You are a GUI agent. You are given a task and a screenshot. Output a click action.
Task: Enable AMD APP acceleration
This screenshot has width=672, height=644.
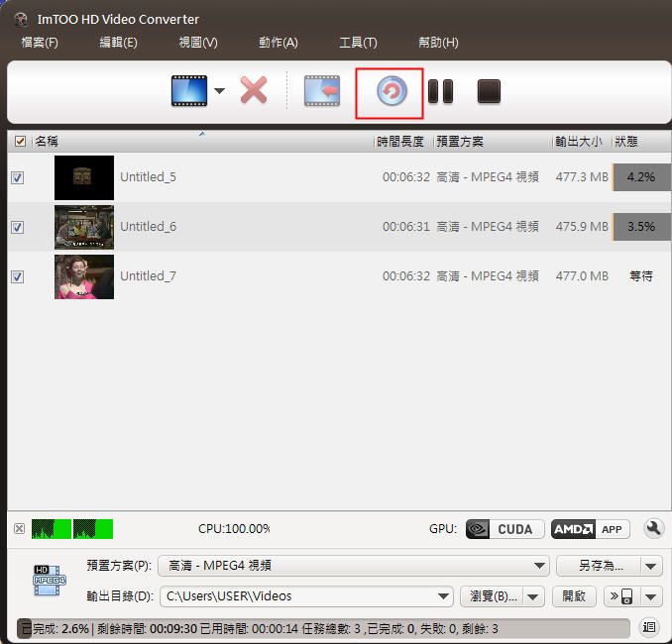(x=590, y=529)
